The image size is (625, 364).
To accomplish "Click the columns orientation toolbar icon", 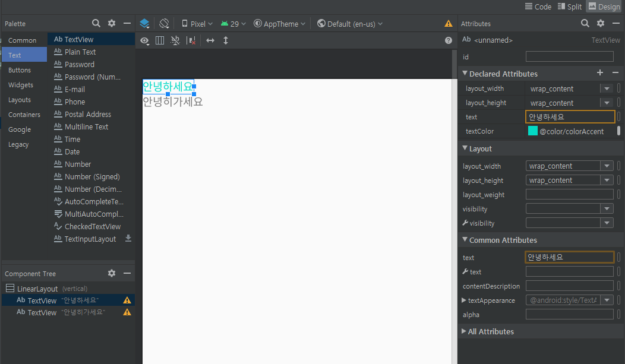I will coord(160,40).
